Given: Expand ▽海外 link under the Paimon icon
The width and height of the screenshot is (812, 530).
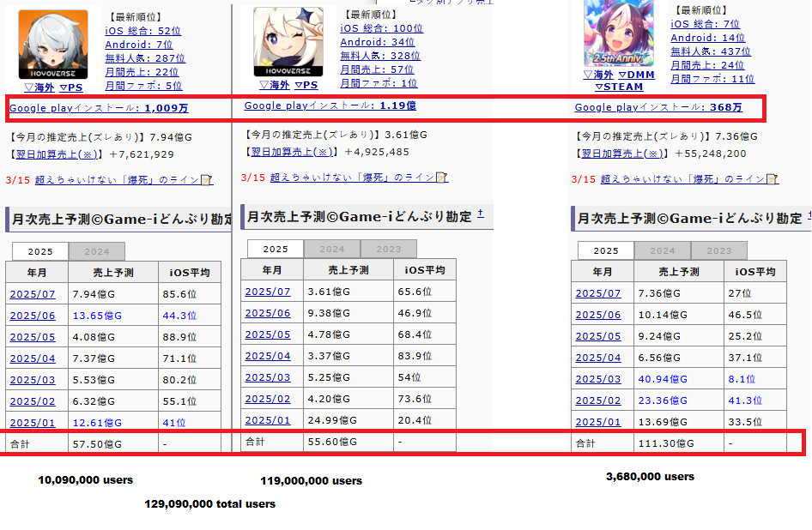Looking at the screenshot, I should (x=275, y=86).
